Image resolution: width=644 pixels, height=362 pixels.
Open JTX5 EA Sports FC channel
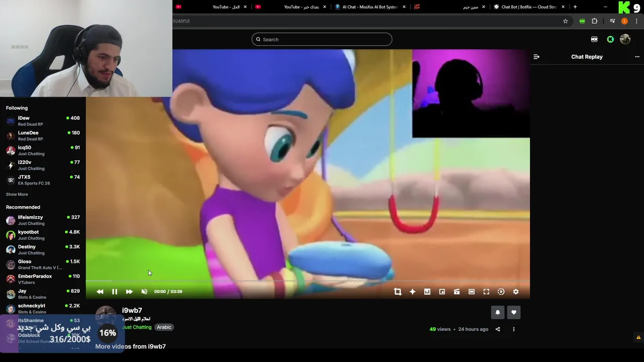[43, 180]
